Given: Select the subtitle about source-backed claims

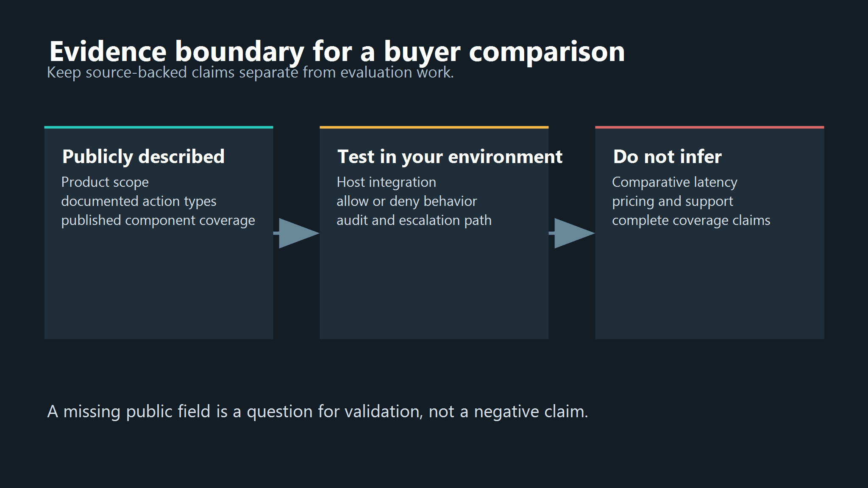Looking at the screenshot, I should (250, 72).
